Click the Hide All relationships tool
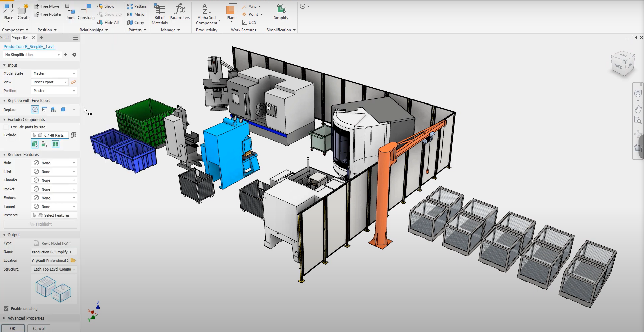This screenshot has height=332, width=644. click(108, 23)
